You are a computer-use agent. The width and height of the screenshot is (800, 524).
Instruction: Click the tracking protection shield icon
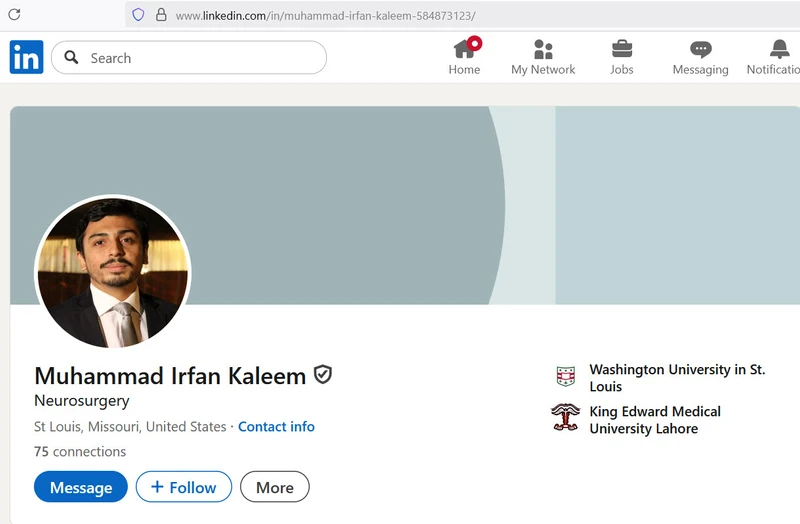coord(138,15)
